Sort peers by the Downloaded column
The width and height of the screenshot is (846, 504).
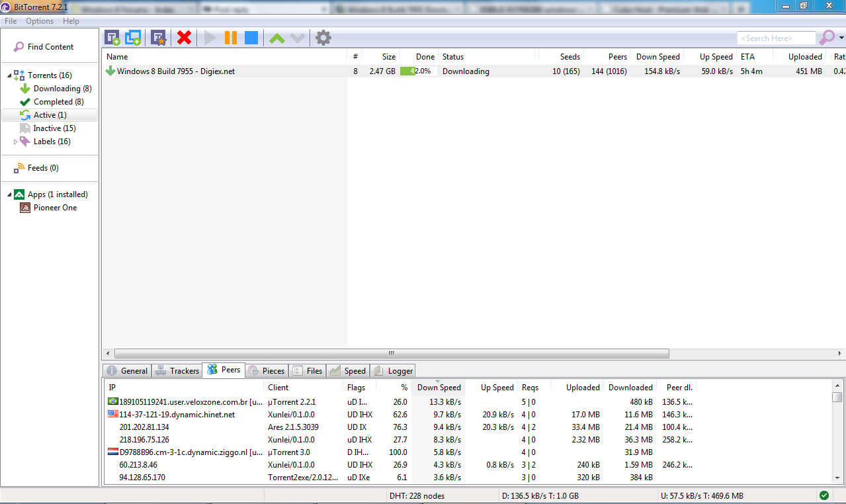click(630, 388)
